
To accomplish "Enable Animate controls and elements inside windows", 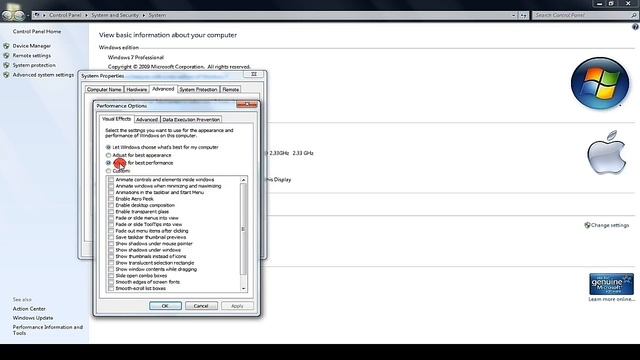I will click(111, 180).
